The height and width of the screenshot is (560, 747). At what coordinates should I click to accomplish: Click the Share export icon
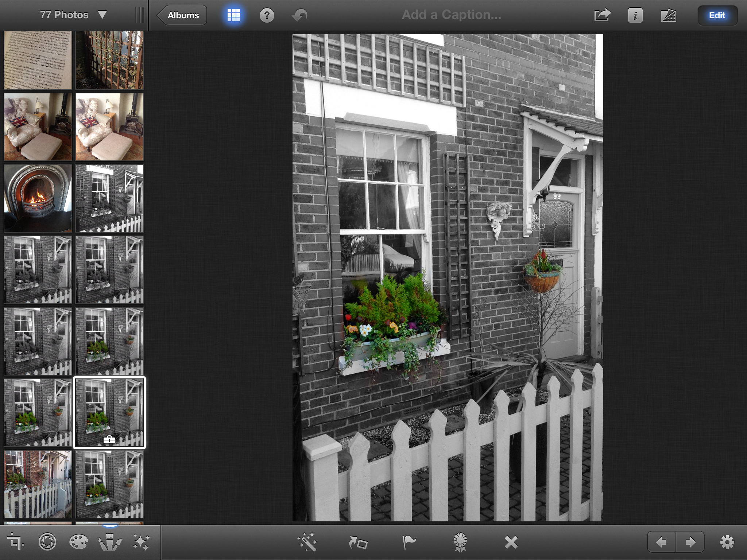602,15
